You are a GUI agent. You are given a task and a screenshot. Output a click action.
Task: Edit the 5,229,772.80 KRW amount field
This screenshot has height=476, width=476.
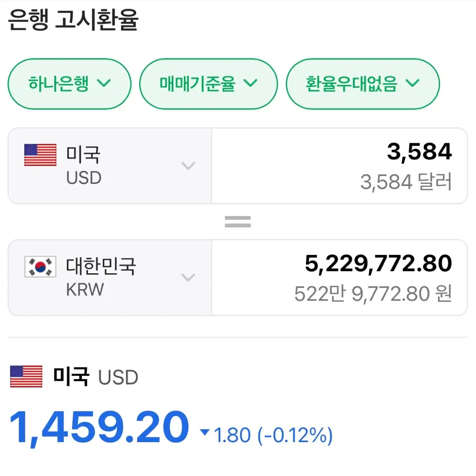[x=339, y=277]
